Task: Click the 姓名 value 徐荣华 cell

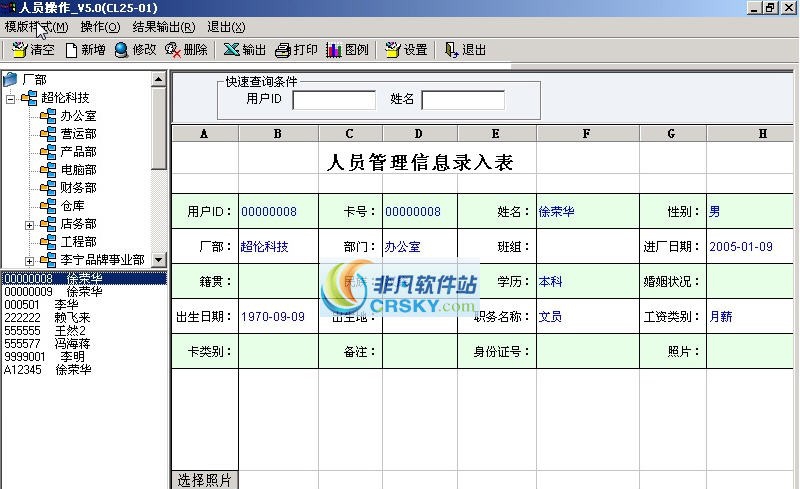Action: tap(587, 211)
